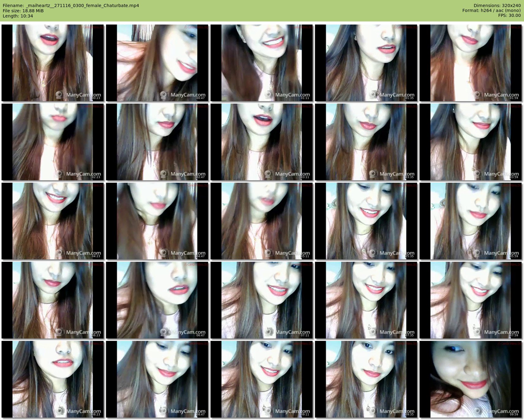This screenshot has height=420, width=524.
Task: Click the Filename line in the header
Action: click(71, 6)
